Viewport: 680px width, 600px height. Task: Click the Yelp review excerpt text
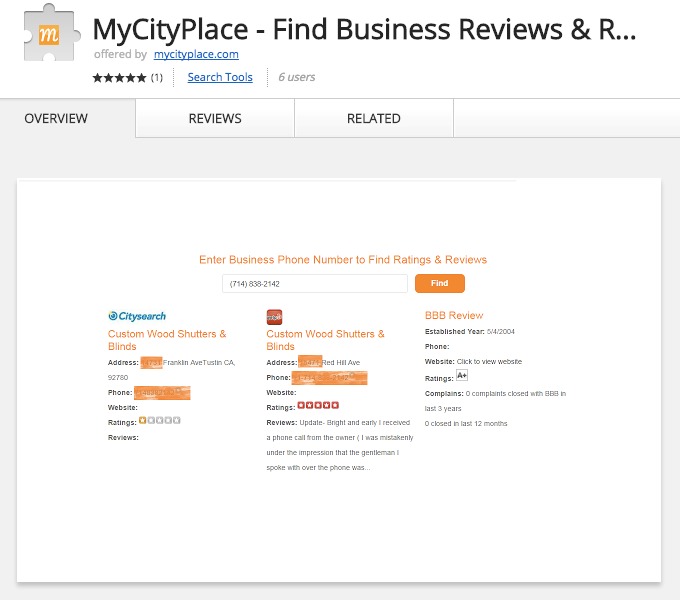pos(340,445)
